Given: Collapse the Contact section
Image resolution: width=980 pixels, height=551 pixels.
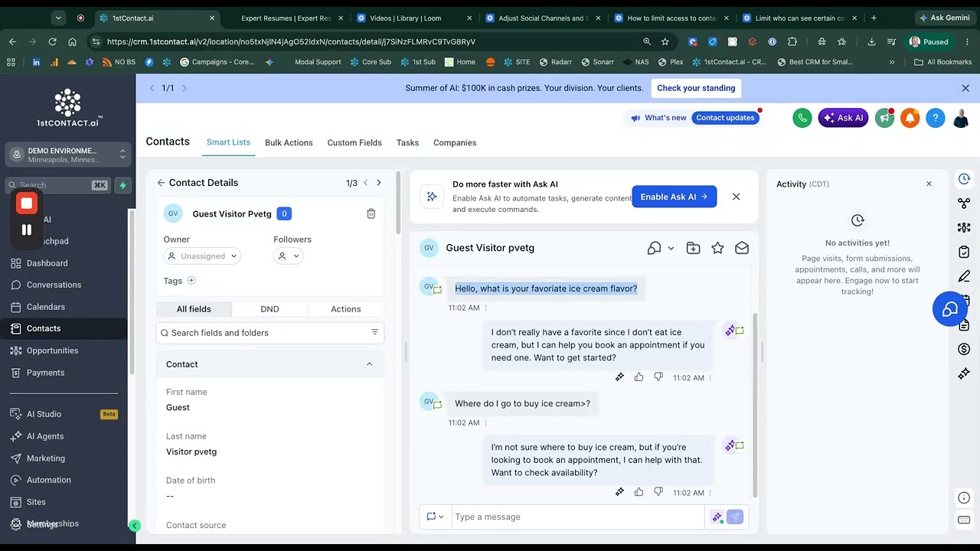Looking at the screenshot, I should (x=369, y=364).
